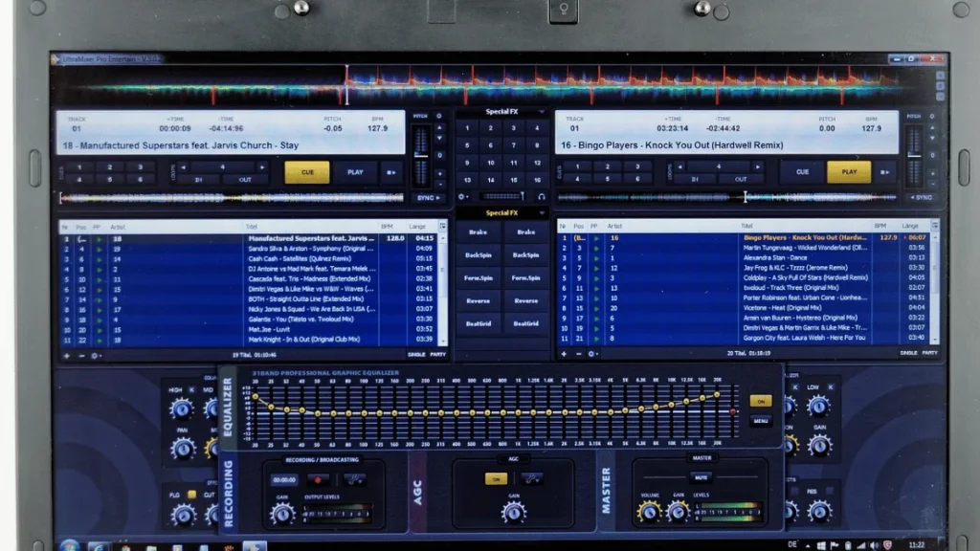Remove a track with the right playlist minus icon
The width and height of the screenshot is (980, 551).
(577, 354)
